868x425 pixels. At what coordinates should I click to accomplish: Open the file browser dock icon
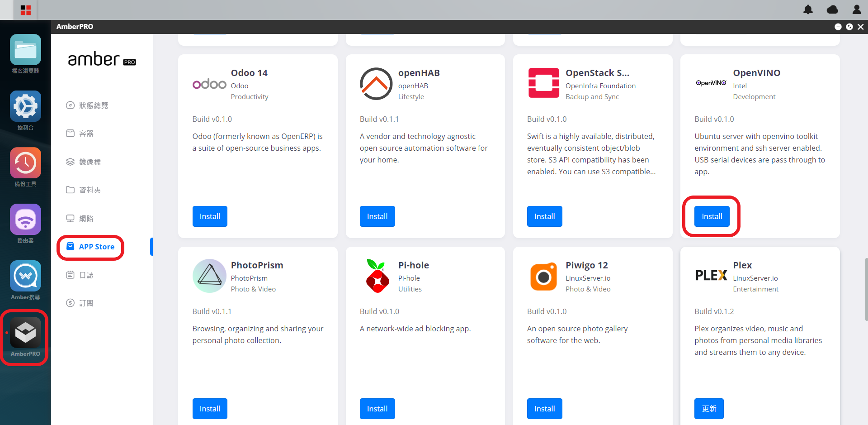tap(25, 50)
